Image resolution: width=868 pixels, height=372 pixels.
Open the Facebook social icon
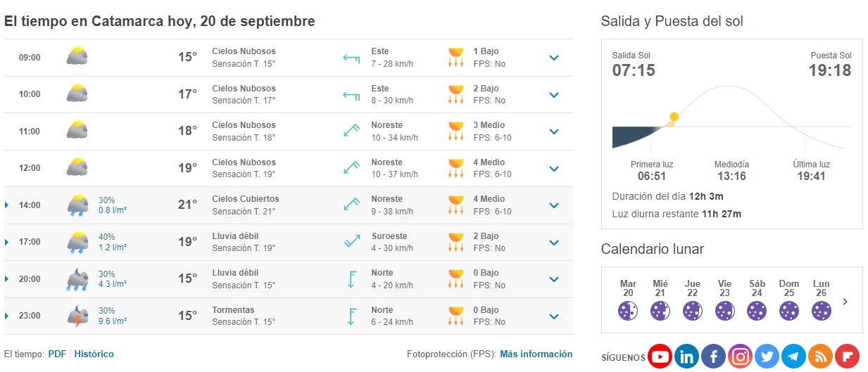point(713,357)
